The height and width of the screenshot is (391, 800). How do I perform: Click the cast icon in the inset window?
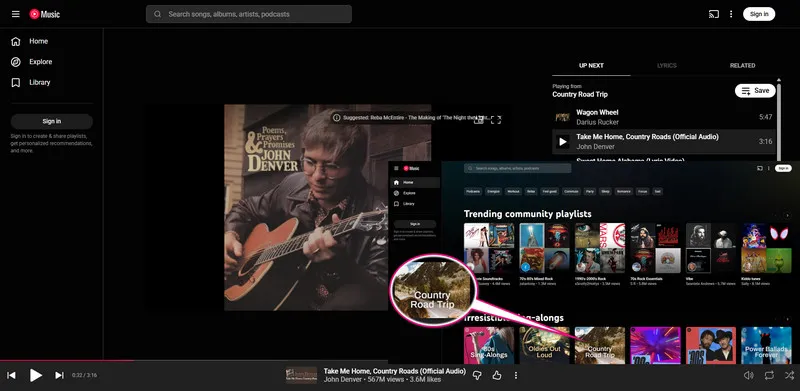pyautogui.click(x=760, y=168)
